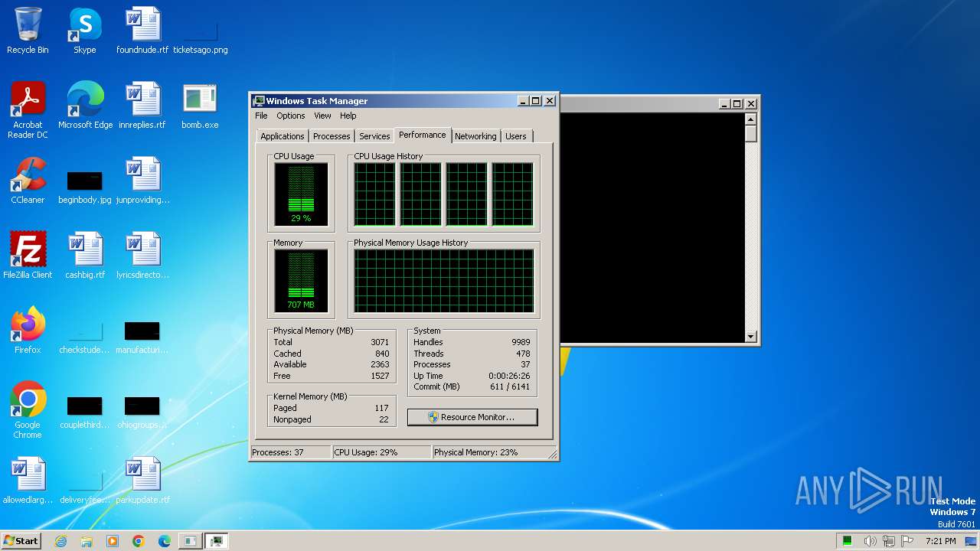The width and height of the screenshot is (980, 551).
Task: Click the Resource Monitor button
Action: (472, 417)
